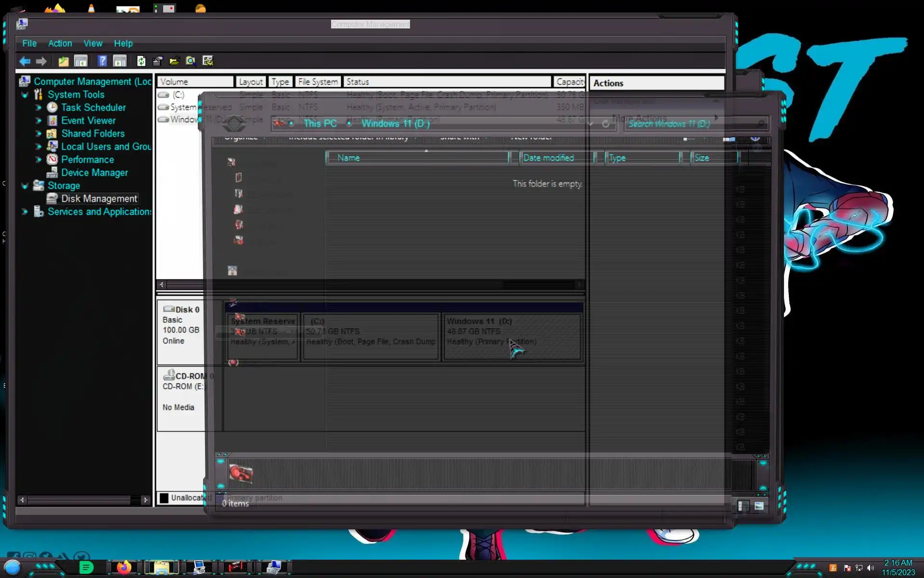Expand the Services and Applications node

pyautogui.click(x=25, y=212)
